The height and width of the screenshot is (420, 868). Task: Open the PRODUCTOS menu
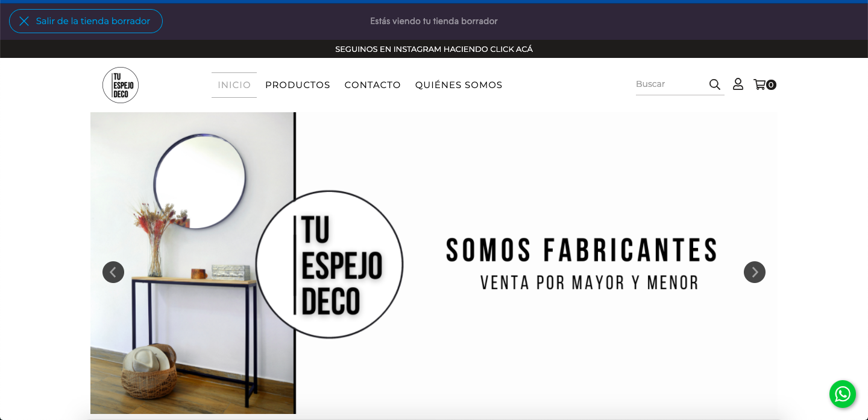pyautogui.click(x=298, y=85)
